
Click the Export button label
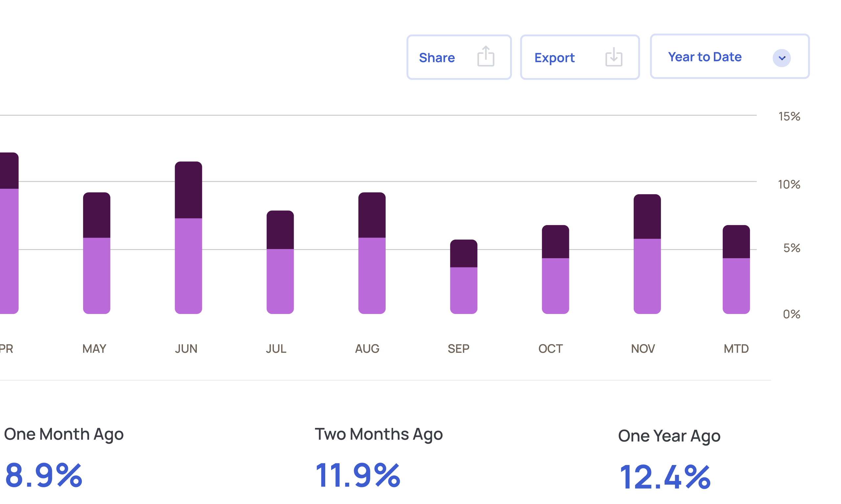click(554, 58)
